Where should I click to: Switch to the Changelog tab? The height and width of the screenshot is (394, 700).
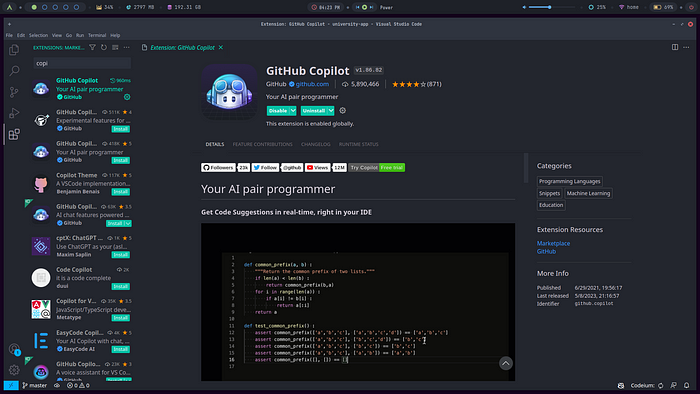(x=316, y=144)
